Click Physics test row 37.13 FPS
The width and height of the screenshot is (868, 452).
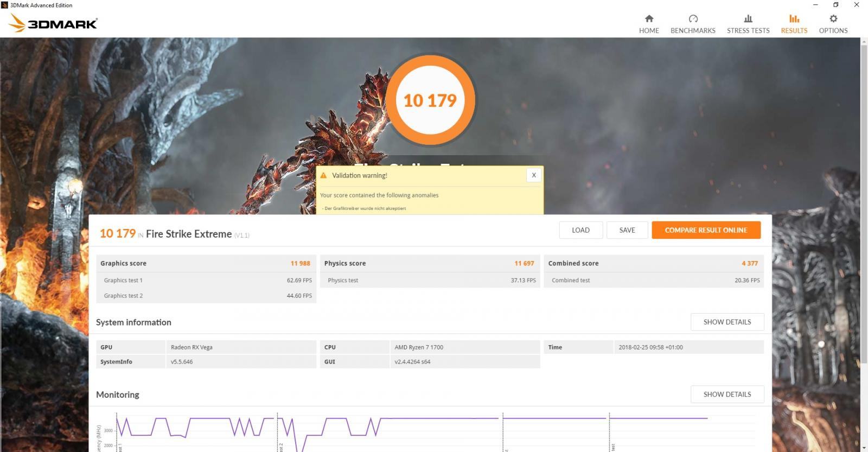click(x=430, y=281)
